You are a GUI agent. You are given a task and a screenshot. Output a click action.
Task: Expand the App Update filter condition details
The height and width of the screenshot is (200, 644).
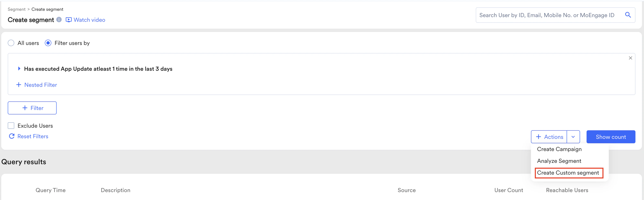pos(20,68)
